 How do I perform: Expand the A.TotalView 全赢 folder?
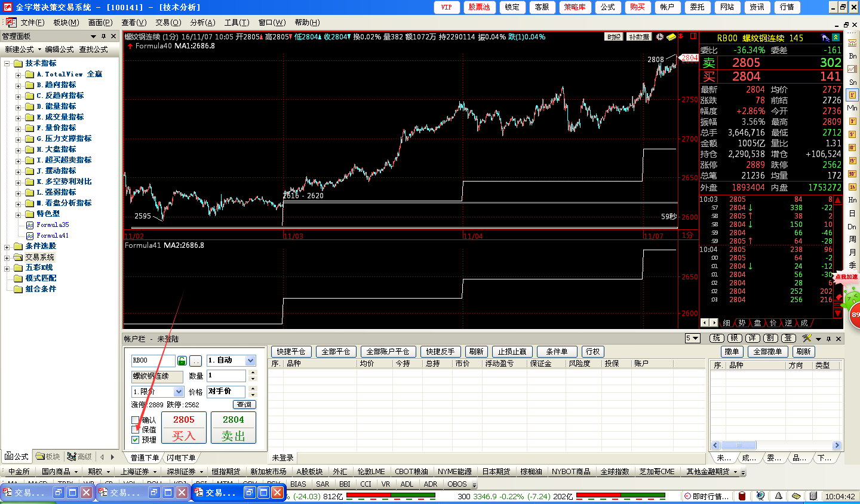point(19,75)
